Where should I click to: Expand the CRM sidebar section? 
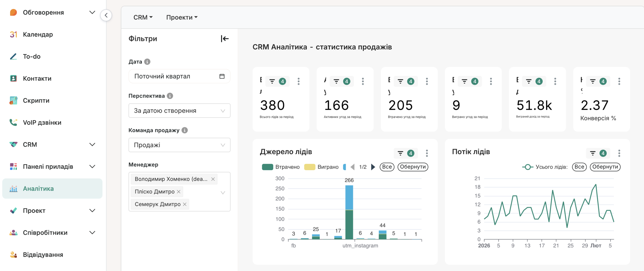coord(92,144)
